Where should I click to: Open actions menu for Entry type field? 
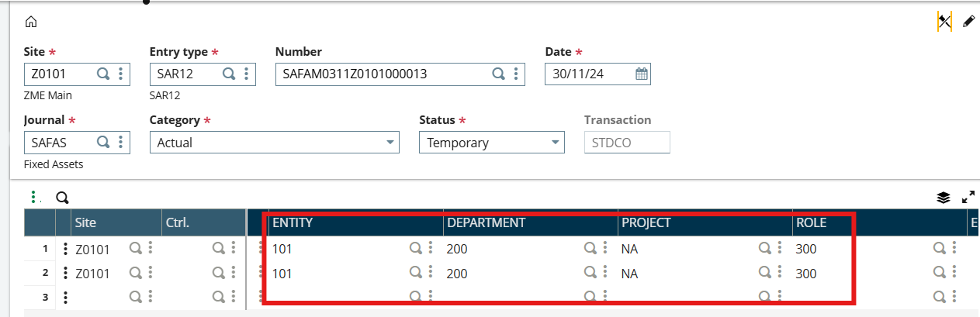[x=246, y=74]
